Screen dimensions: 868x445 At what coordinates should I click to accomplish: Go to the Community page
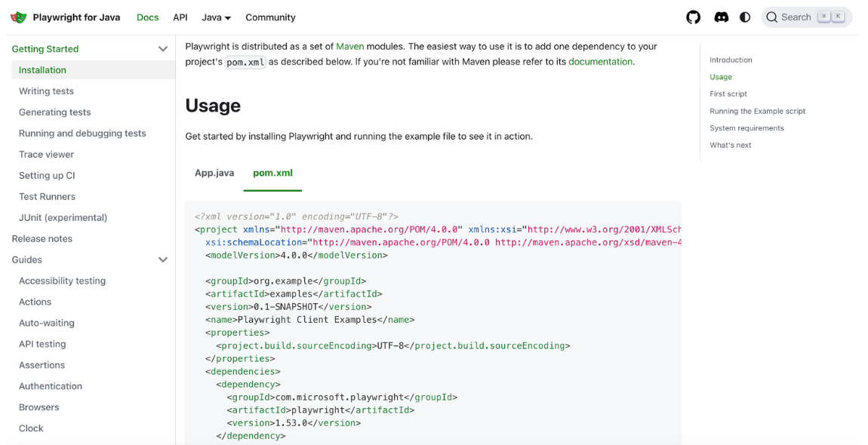[x=269, y=17]
